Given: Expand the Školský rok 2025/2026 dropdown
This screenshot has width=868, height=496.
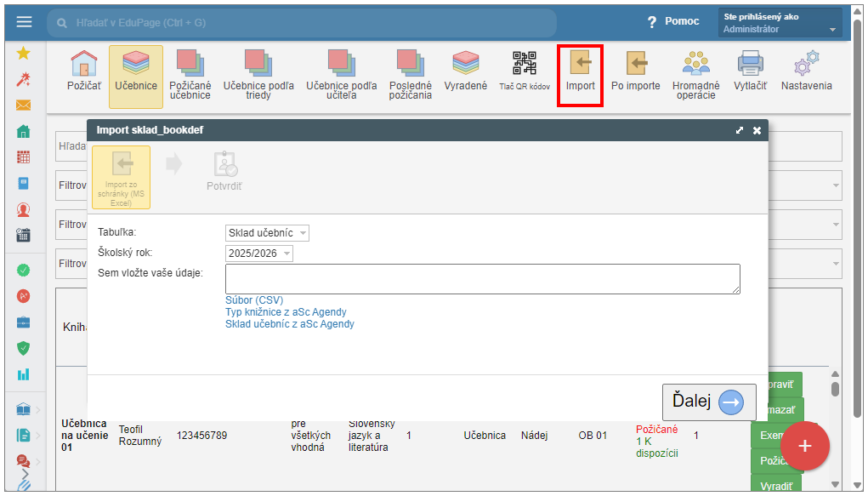Looking at the screenshot, I should tap(259, 254).
